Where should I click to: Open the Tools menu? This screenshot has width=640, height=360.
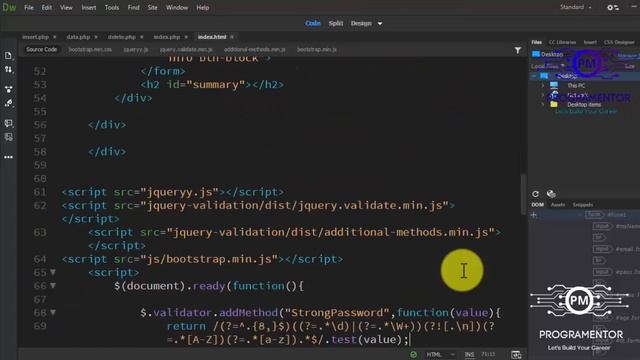click(x=112, y=7)
